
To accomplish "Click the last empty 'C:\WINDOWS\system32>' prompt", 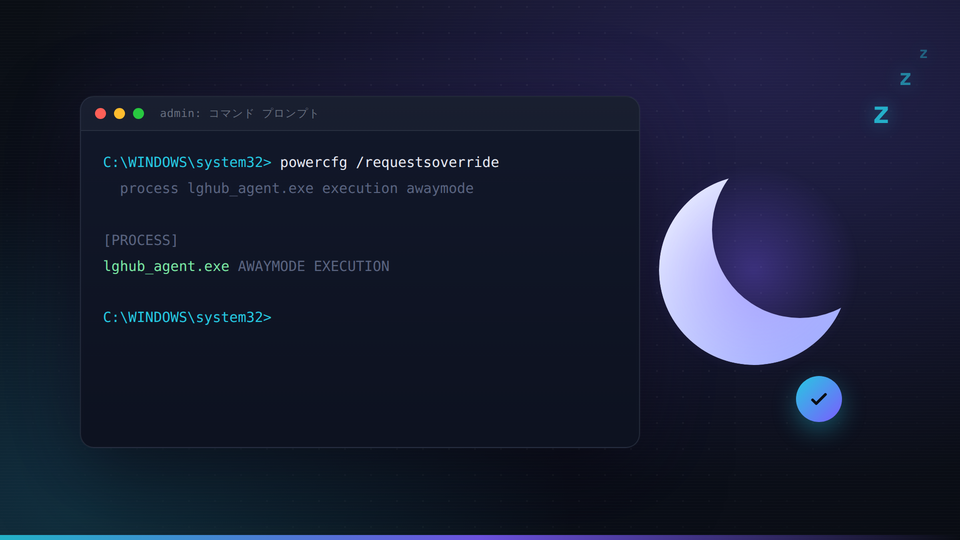I will (x=187, y=317).
